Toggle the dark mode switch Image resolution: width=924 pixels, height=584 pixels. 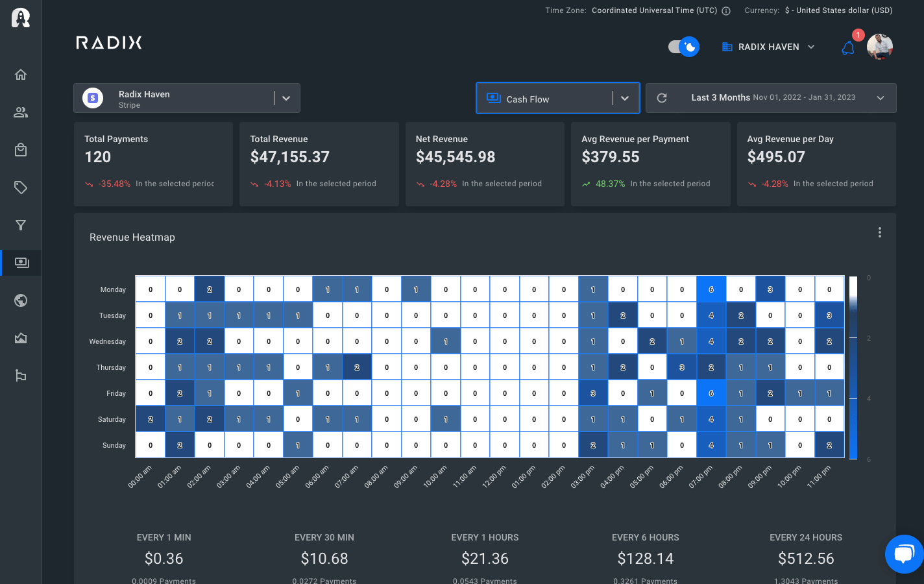[683, 47]
